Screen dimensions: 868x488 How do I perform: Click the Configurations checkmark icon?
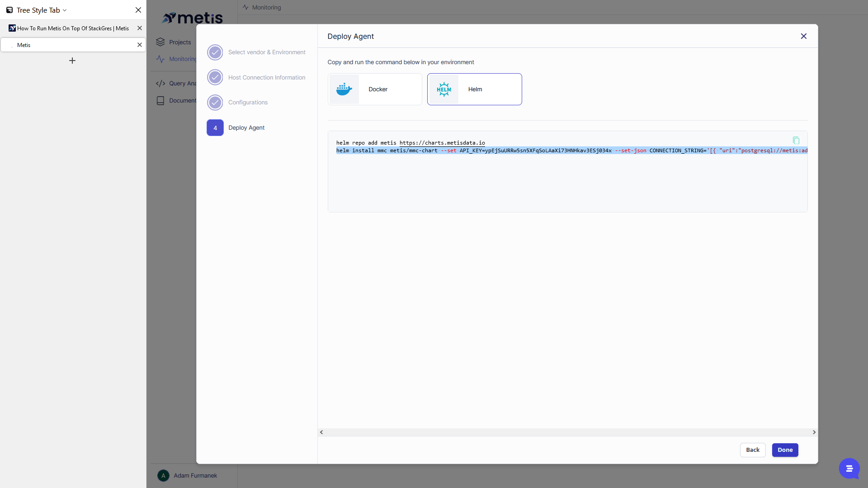pos(215,103)
